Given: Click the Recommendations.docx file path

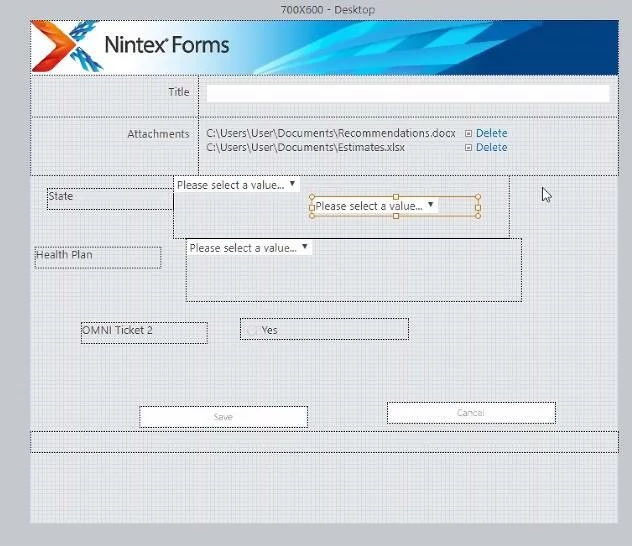Looking at the screenshot, I should click(331, 133).
